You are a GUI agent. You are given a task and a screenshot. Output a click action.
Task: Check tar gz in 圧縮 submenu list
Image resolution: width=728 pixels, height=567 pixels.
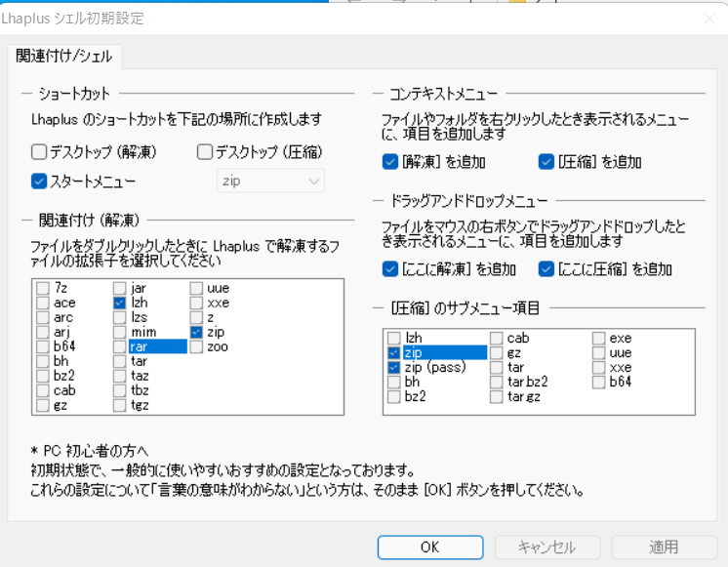click(497, 396)
